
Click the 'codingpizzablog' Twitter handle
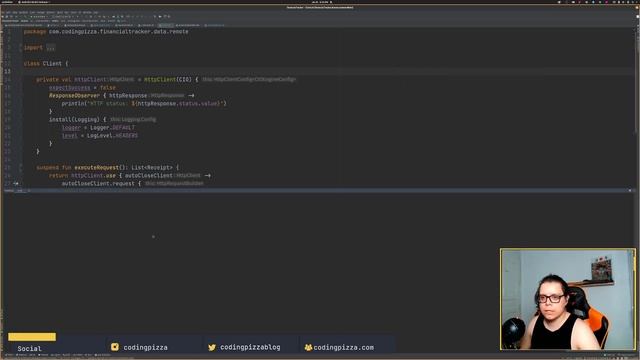(x=250, y=347)
